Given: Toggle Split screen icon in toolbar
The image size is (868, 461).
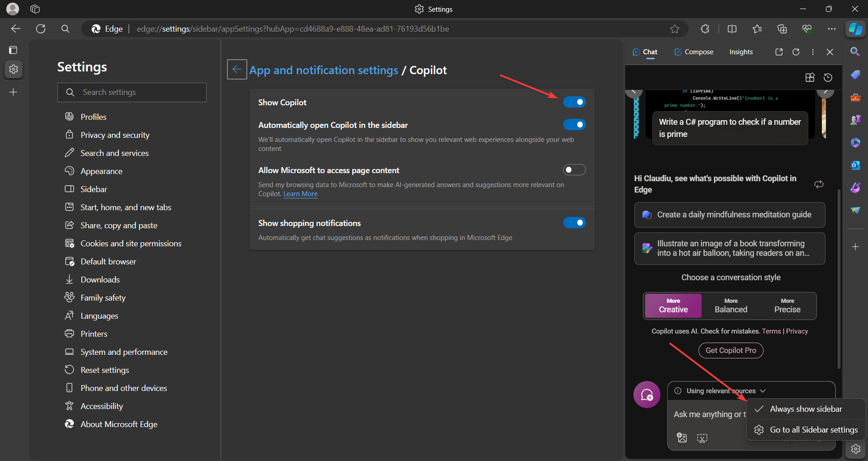Looking at the screenshot, I should [732, 29].
